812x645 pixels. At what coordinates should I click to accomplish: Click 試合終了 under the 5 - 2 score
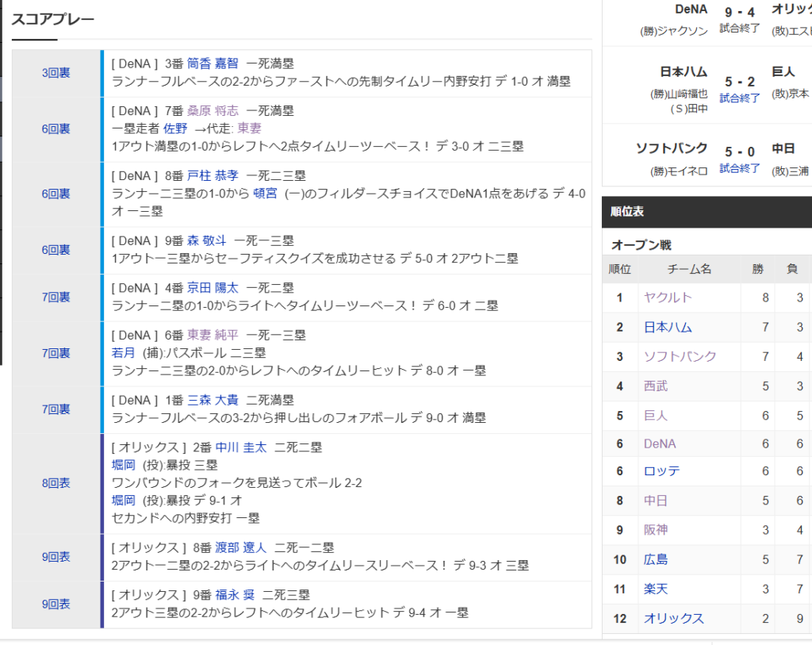[740, 98]
